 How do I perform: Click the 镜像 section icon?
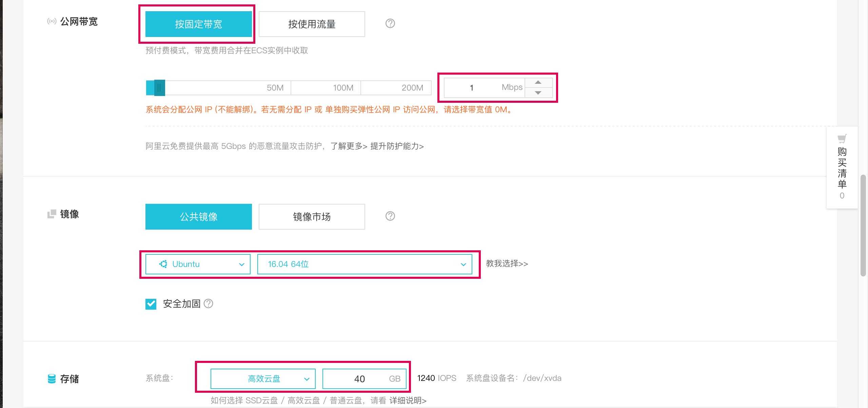click(52, 214)
